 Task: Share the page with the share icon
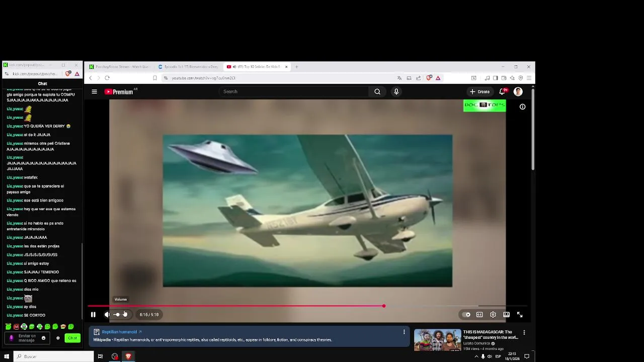[x=418, y=78]
